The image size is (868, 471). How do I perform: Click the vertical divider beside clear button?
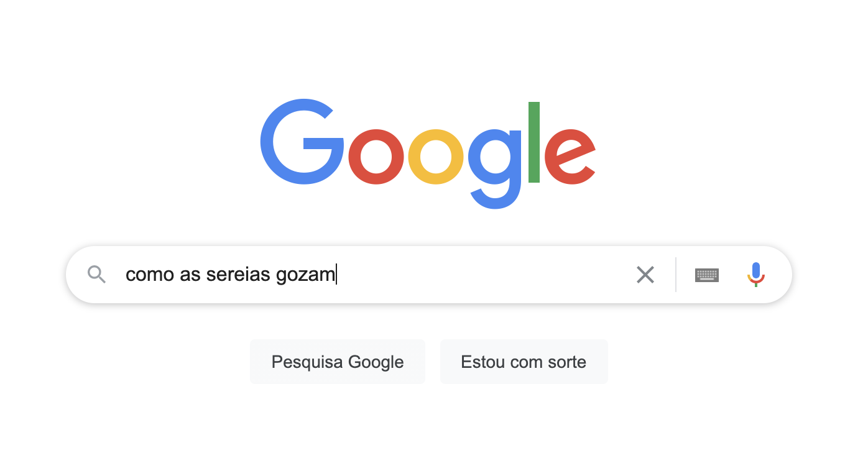click(676, 275)
